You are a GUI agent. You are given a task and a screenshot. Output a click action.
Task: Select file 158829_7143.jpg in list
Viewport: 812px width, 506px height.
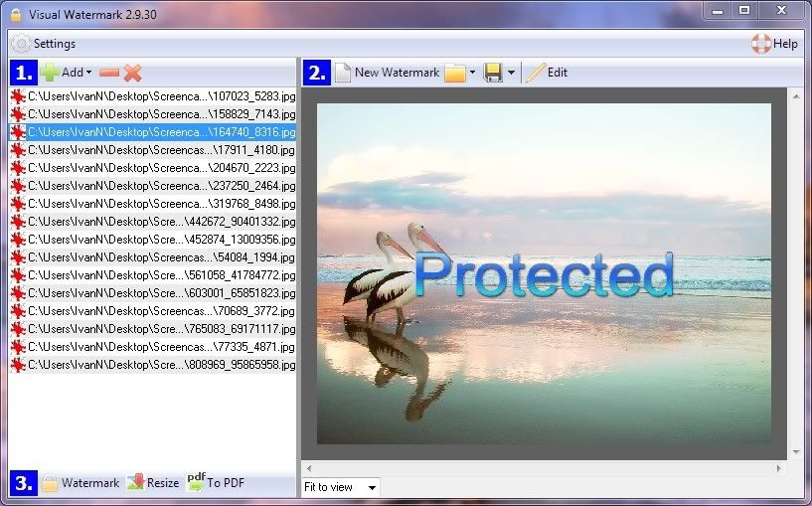(153, 114)
